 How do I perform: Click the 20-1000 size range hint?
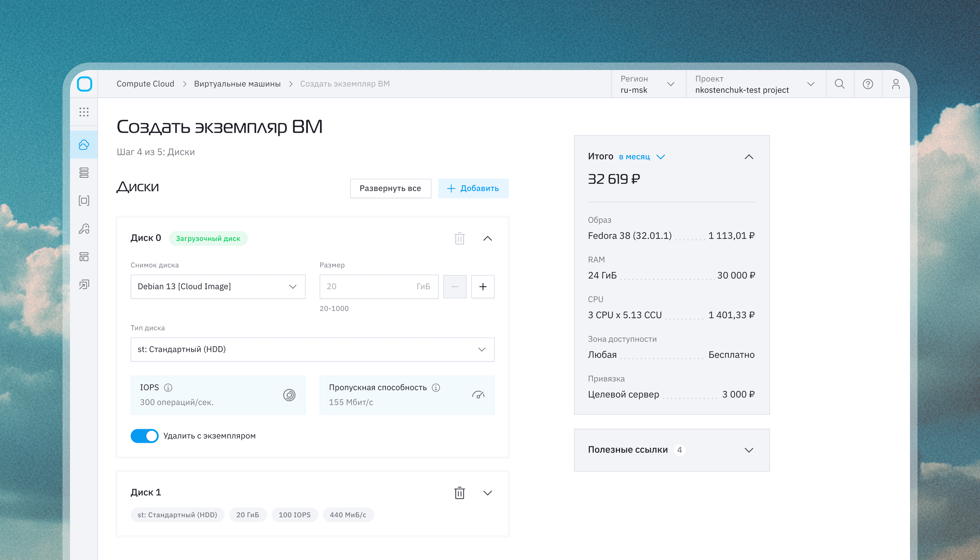pos(334,308)
